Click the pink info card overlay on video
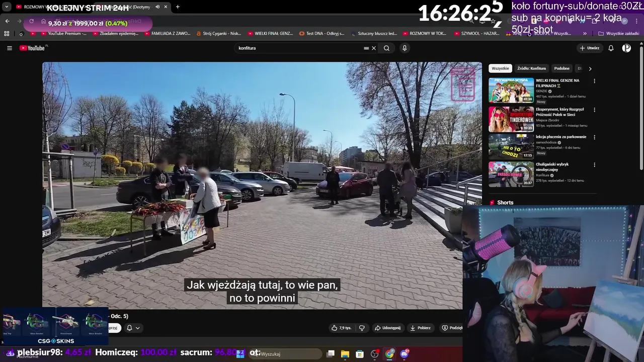644x362 pixels. 463,84
